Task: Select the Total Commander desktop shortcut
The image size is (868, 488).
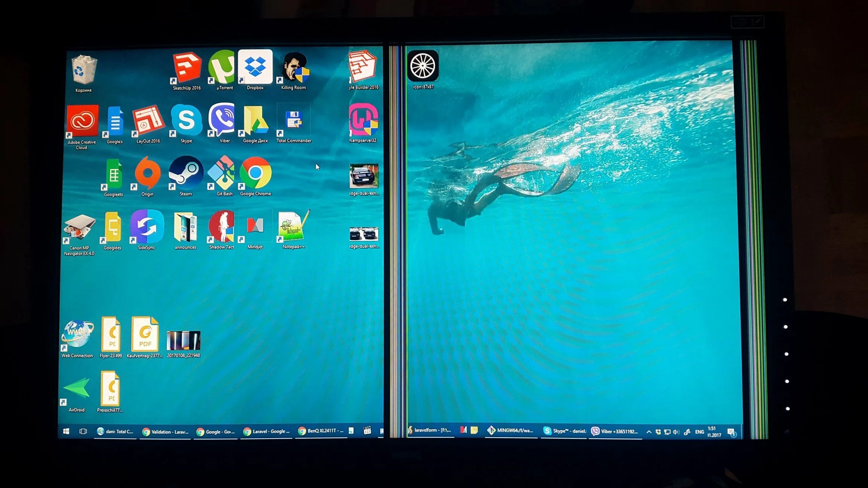Action: [293, 120]
